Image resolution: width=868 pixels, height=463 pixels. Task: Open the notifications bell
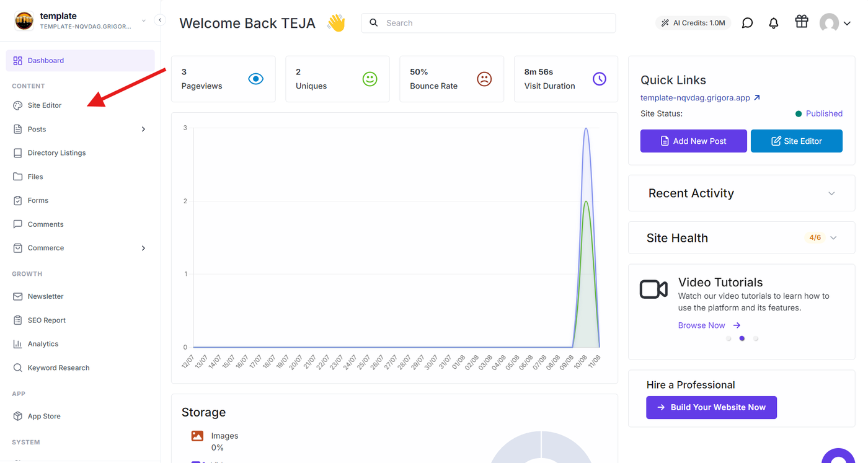(x=774, y=23)
